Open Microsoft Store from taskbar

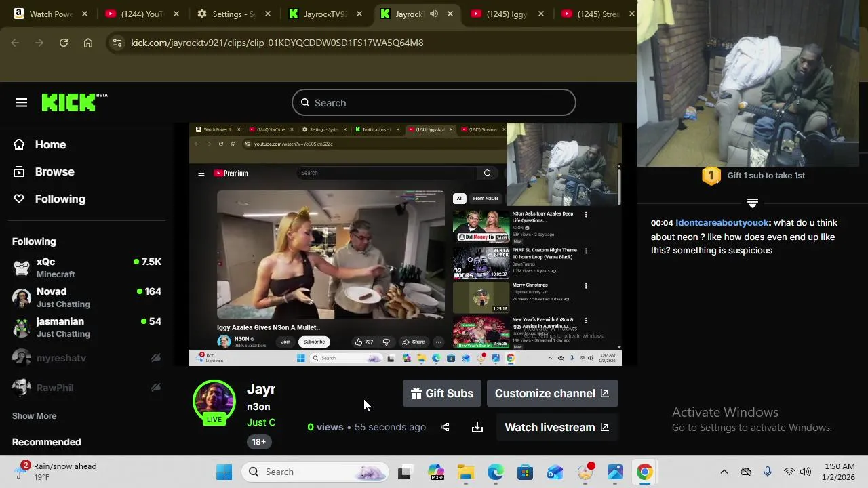click(526, 472)
